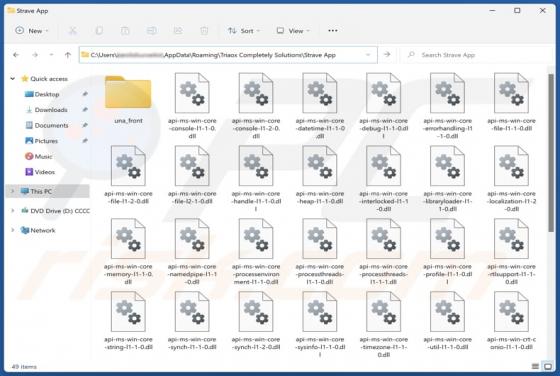Open the Sort dropdown menu
This screenshot has height=376, width=560.
(244, 31)
